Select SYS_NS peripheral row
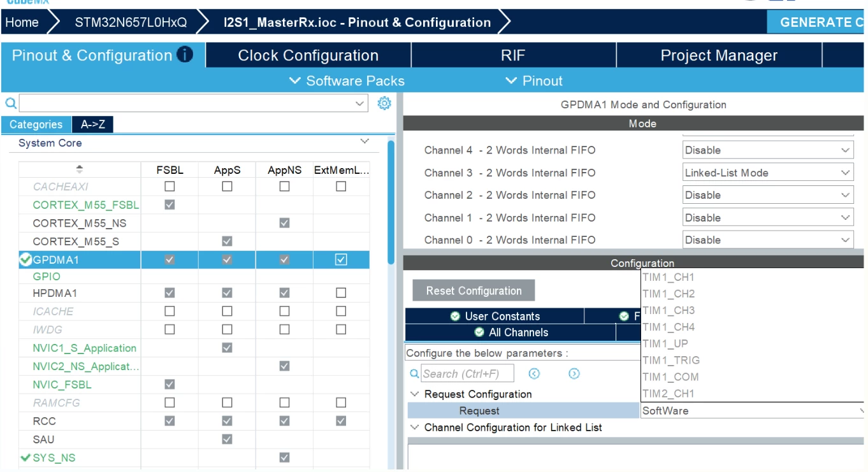The height and width of the screenshot is (472, 868). click(194, 457)
